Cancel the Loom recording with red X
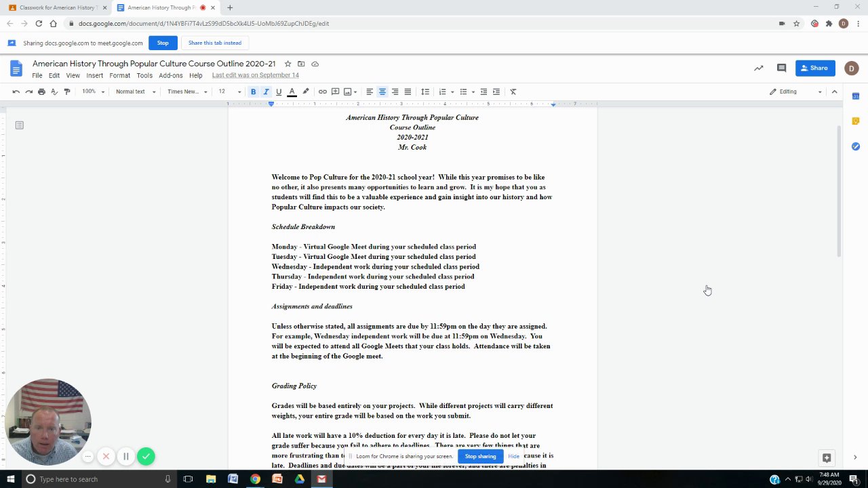Image resolution: width=868 pixels, height=488 pixels. click(x=106, y=456)
